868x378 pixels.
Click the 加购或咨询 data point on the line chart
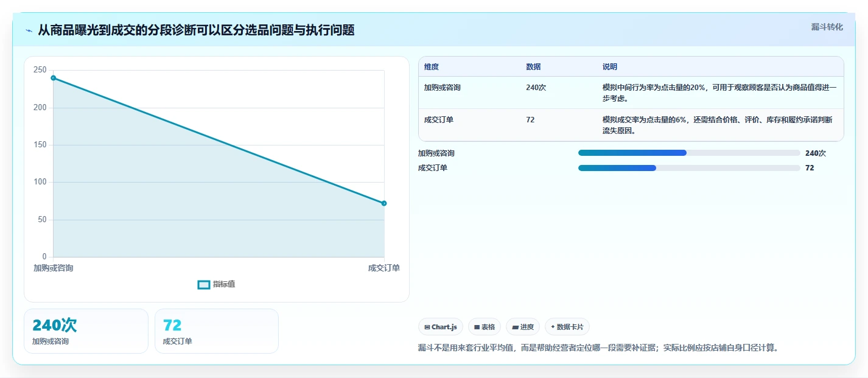[x=54, y=78]
